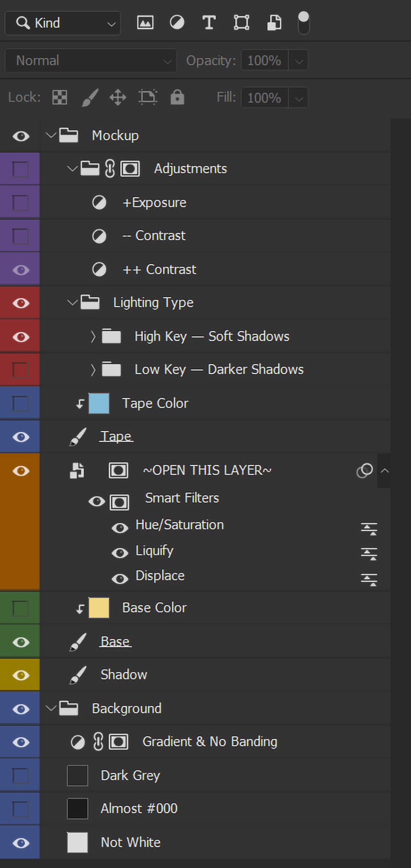The width and height of the screenshot is (411, 868).
Task: Click the lock image pixels brush icon
Action: tap(90, 97)
